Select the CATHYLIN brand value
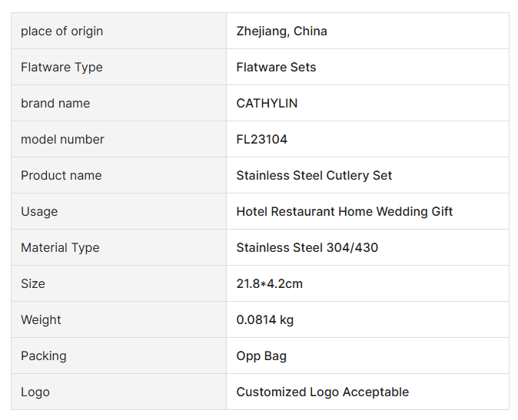This screenshot has height=420, width=518. pyautogui.click(x=267, y=104)
